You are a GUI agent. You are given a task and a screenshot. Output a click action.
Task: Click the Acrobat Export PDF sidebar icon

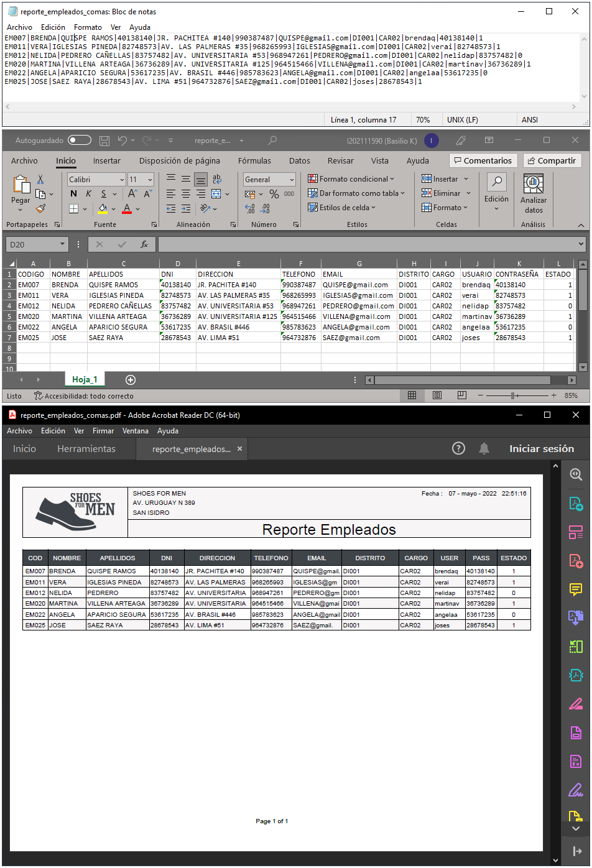[x=576, y=504]
